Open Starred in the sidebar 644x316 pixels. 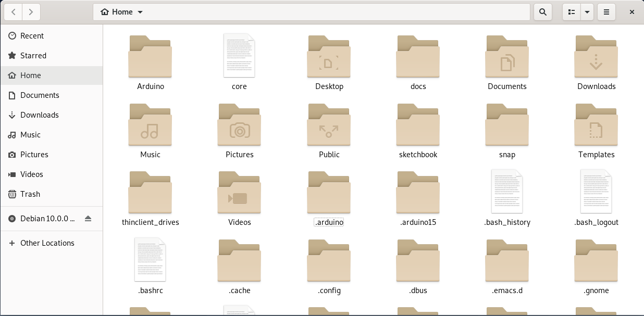pyautogui.click(x=52, y=56)
